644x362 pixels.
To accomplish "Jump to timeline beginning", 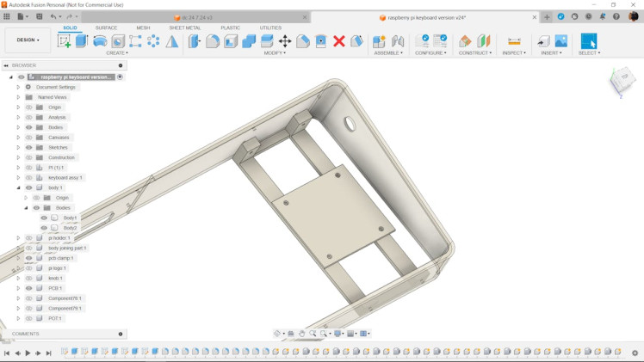I will pyautogui.click(x=7, y=353).
